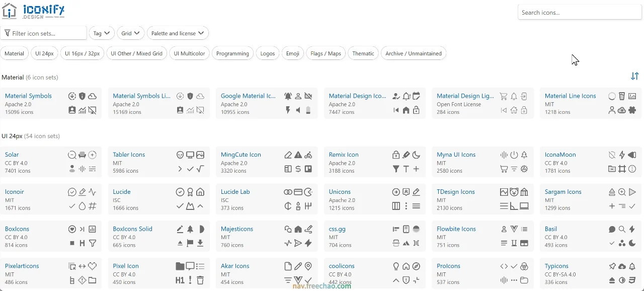Click the shield icon in Material Symbols card
This screenshot has height=291, width=644.
[x=82, y=96]
